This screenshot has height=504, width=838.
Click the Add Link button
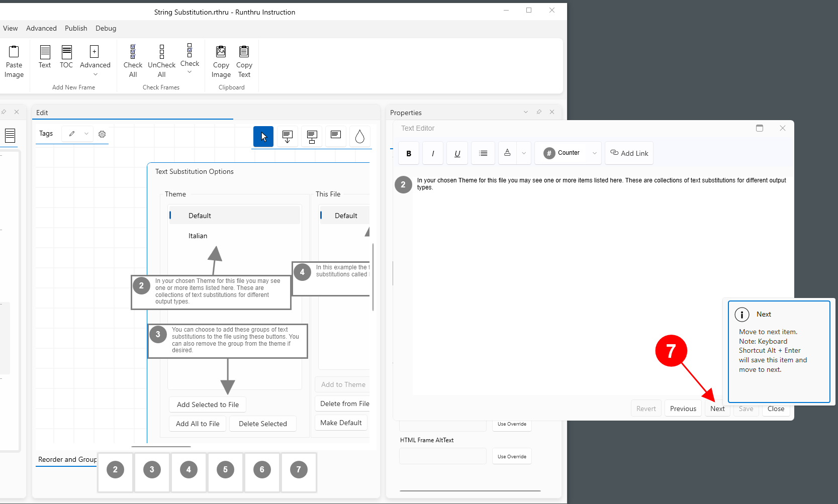pyautogui.click(x=629, y=153)
